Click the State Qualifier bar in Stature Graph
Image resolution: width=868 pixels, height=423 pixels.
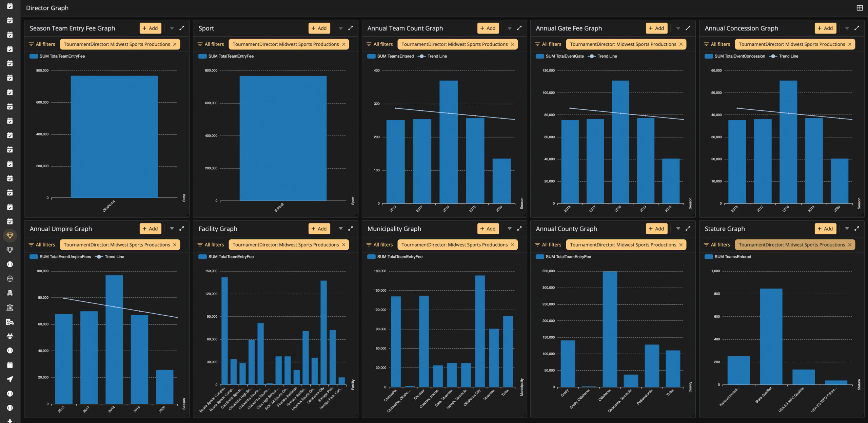coord(771,337)
